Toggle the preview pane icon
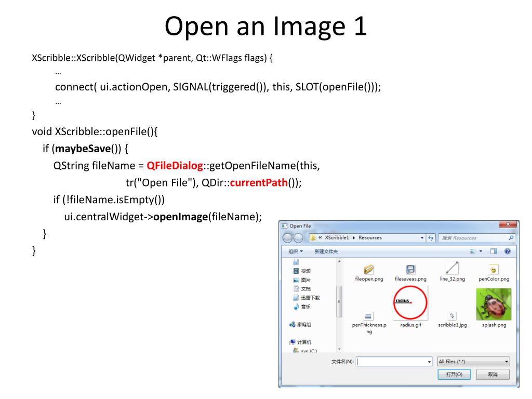This screenshot has height=399, width=532. point(494,251)
